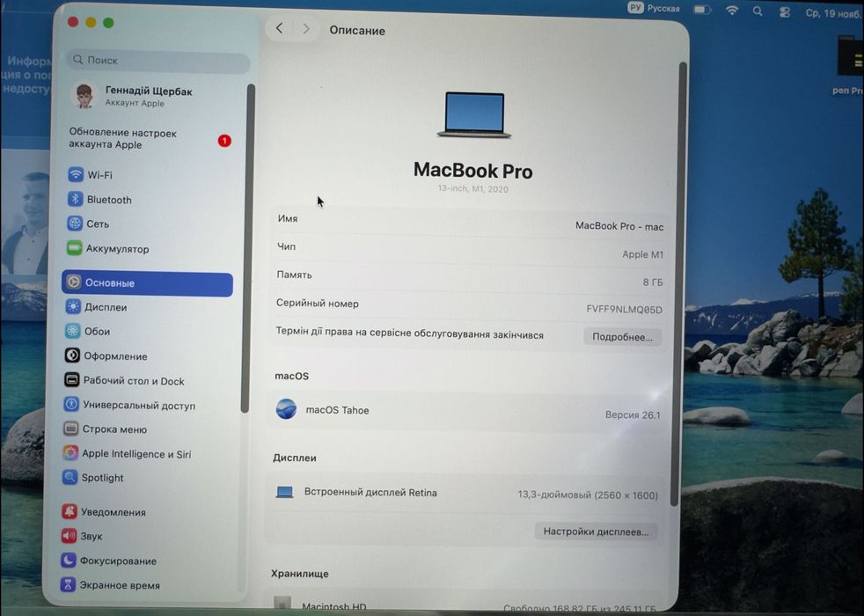
Task: Select the Экранное время sidebar label
Action: tap(120, 585)
